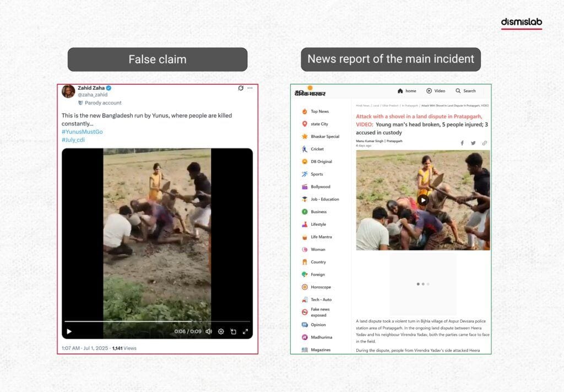Viewport: 564px width, 392px height.
Task: Open the #July_cdi hashtag
Action: [x=73, y=140]
